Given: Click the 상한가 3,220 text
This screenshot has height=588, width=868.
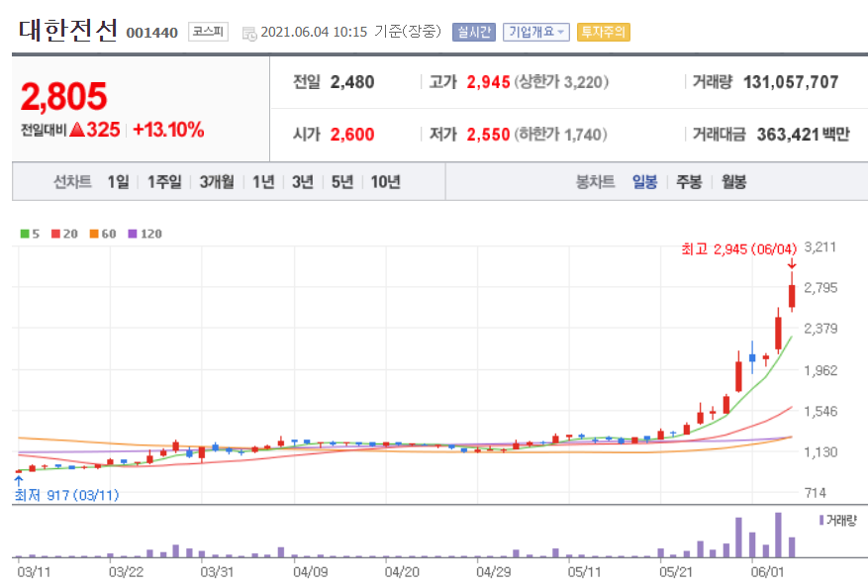Looking at the screenshot, I should [561, 82].
